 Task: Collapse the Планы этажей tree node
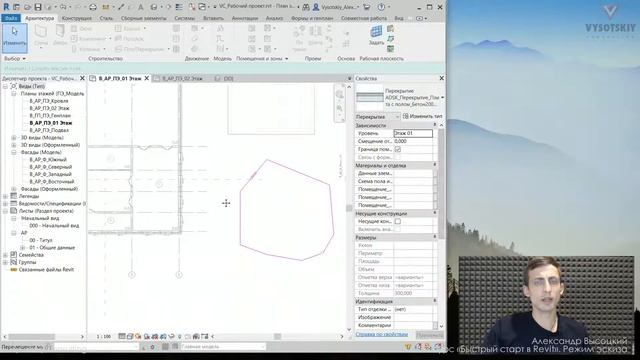[x=13, y=93]
